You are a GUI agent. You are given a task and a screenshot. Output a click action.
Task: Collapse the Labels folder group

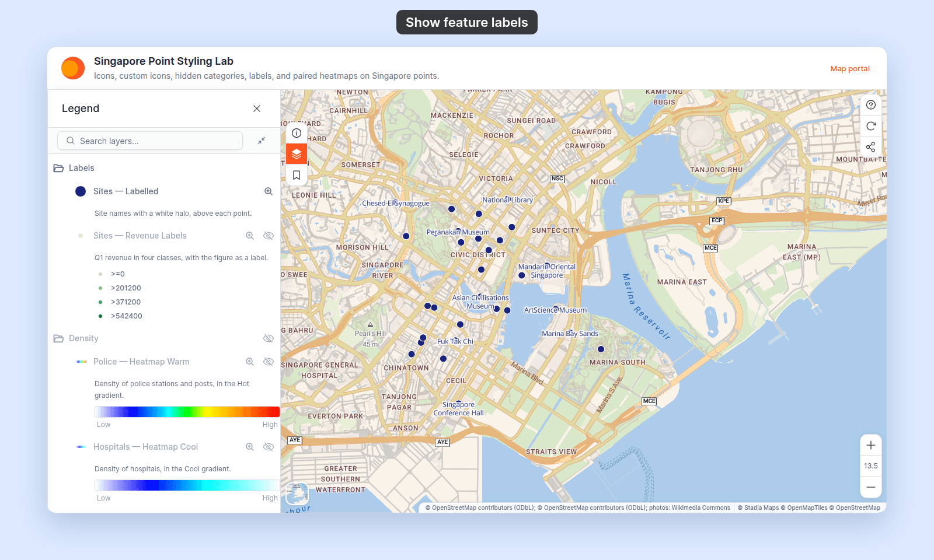(x=58, y=168)
